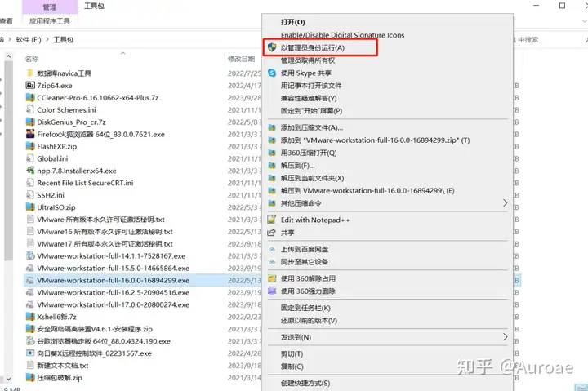Click the archive icon of UltraISO.zip
This screenshot has width=588, height=391.
[30, 207]
